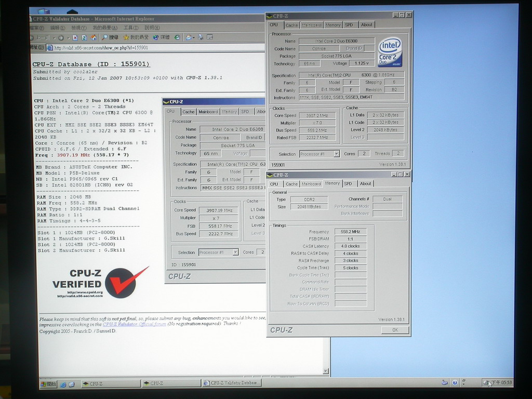This screenshot has height=399, width=532.
Task: Click RAS# Precharge value 3 clocks
Action: pos(351,261)
